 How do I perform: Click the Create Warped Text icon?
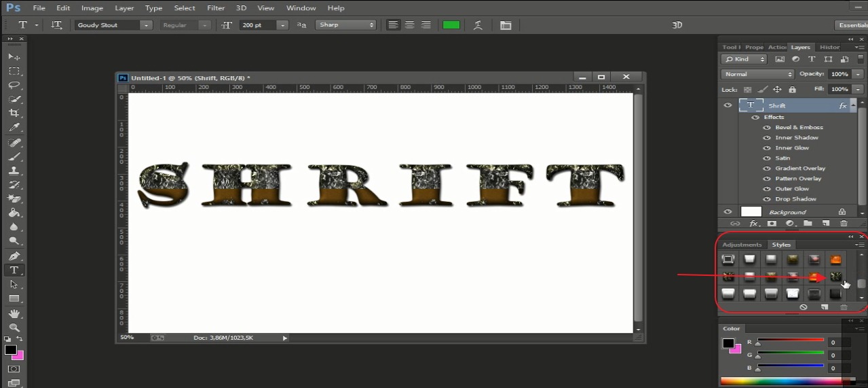pos(478,25)
